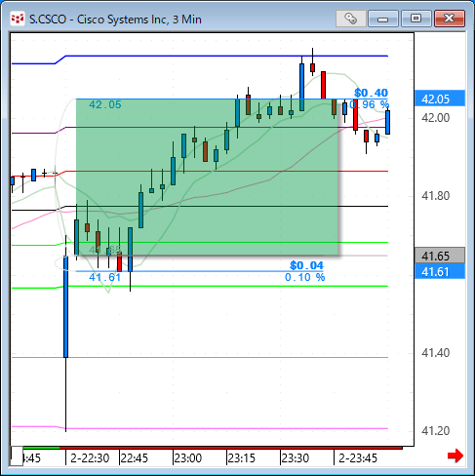Close the S.CSCO chart window
This screenshot has height=476, width=475.
(x=450, y=19)
